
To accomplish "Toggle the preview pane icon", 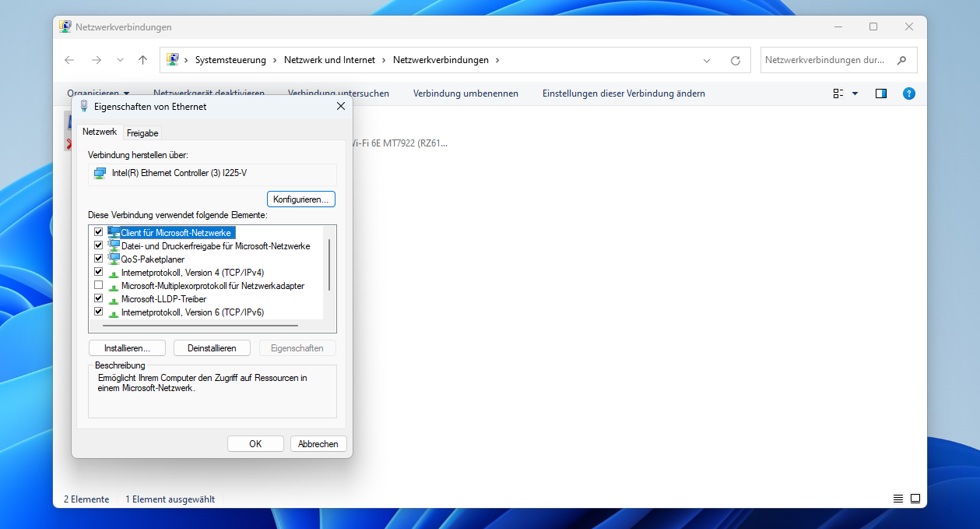I will coord(881,93).
